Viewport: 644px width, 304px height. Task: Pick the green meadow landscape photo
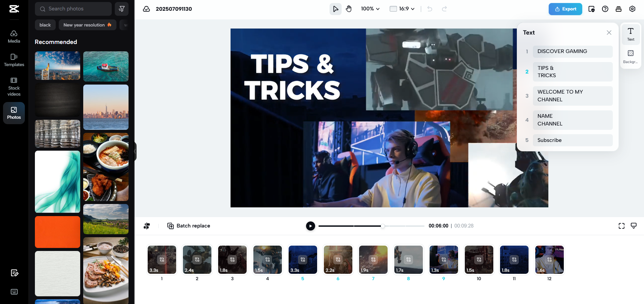[x=106, y=219]
